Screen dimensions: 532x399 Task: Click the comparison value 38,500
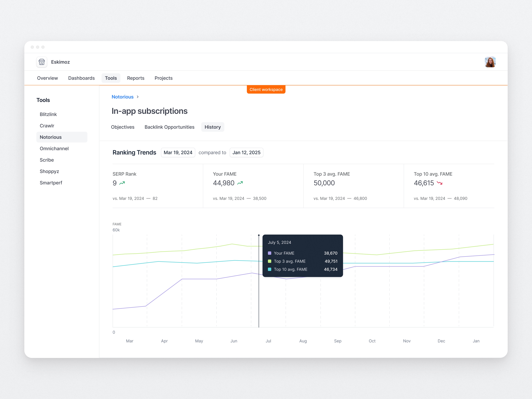pos(260,198)
